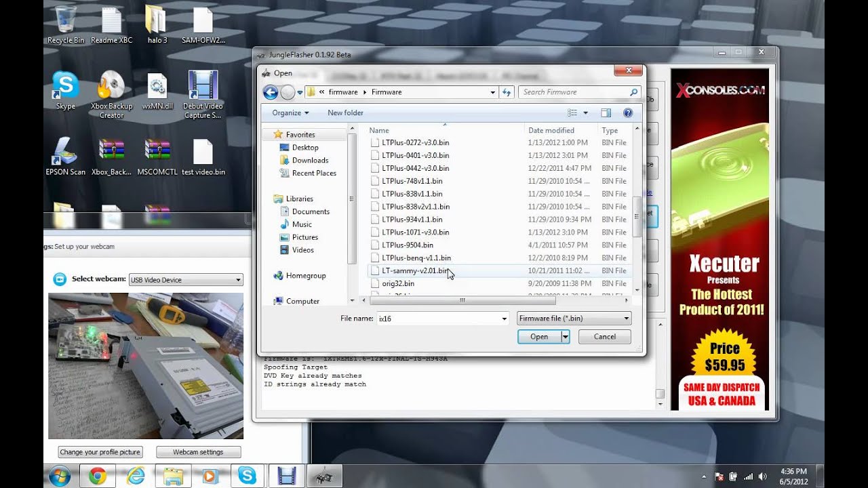Launch Xbox Backup Creator desktop shortcut

111,95
